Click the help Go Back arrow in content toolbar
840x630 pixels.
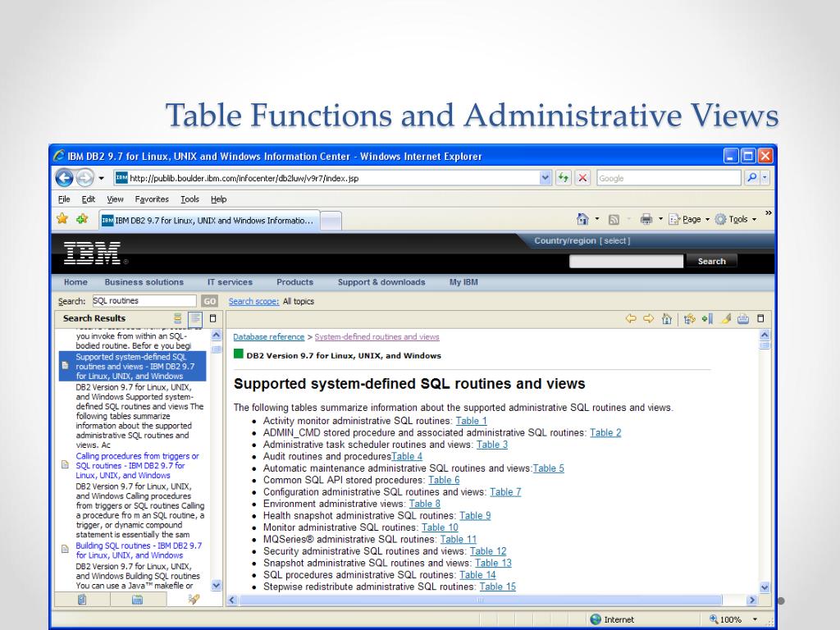click(631, 319)
